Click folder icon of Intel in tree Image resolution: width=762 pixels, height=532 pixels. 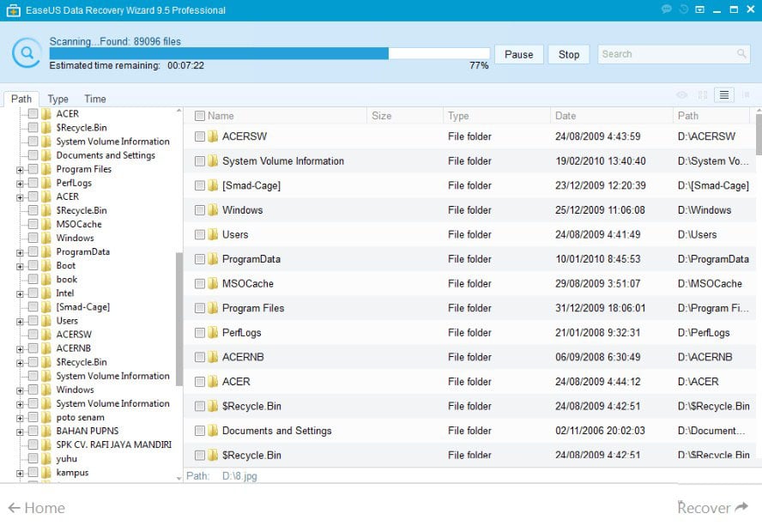(46, 293)
